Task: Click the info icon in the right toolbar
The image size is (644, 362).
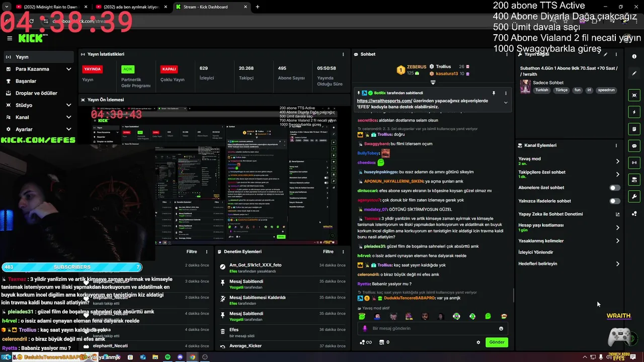Action: click(634, 56)
